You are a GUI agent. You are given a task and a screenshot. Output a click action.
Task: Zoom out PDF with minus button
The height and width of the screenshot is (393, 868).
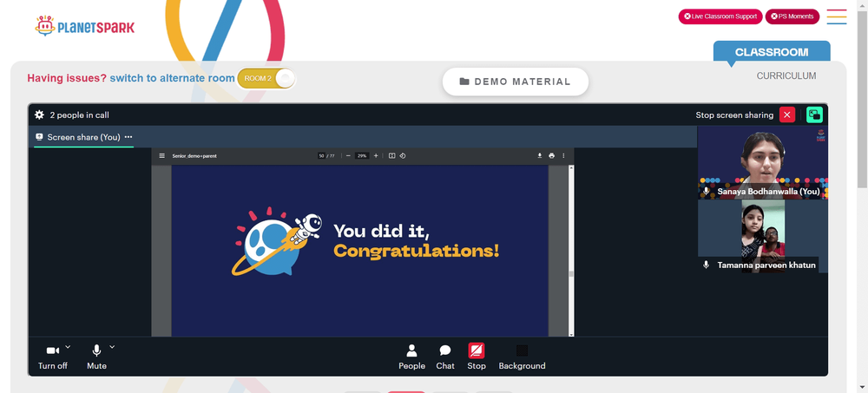pyautogui.click(x=348, y=156)
